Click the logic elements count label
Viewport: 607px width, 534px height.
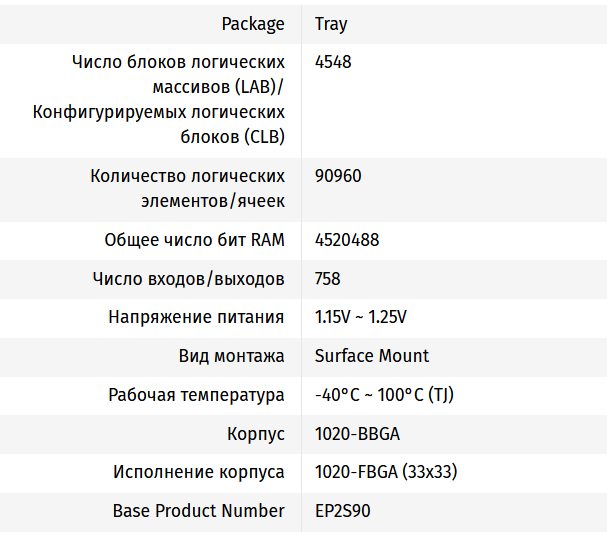(187, 188)
